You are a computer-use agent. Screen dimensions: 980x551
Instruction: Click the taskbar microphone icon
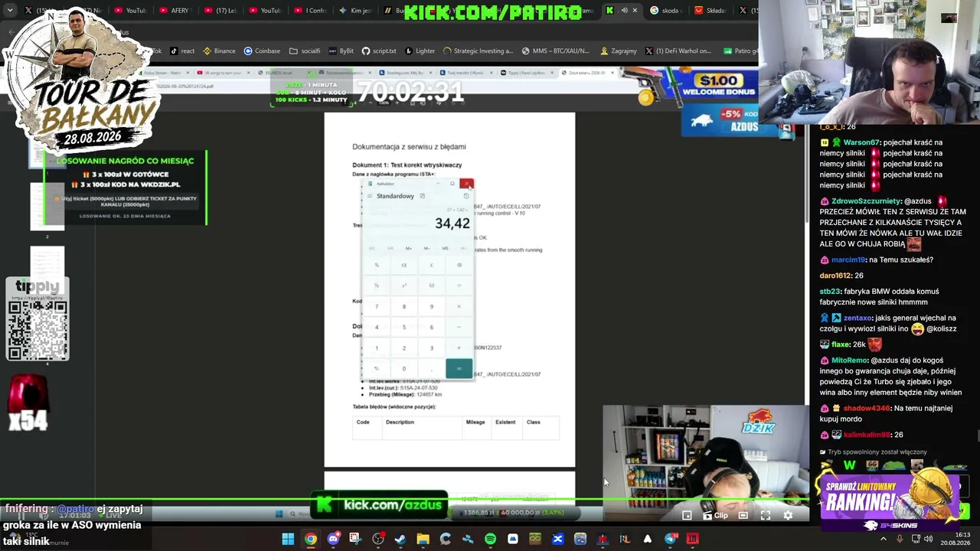pyautogui.click(x=900, y=539)
